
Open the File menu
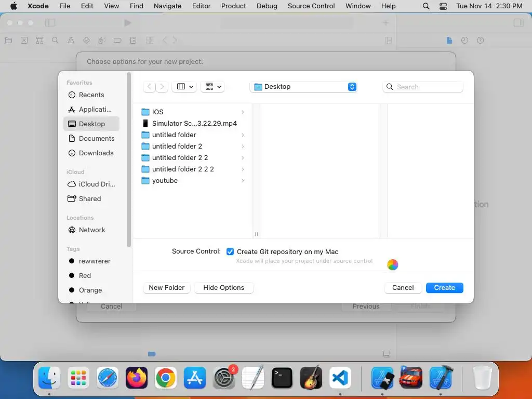64,6
